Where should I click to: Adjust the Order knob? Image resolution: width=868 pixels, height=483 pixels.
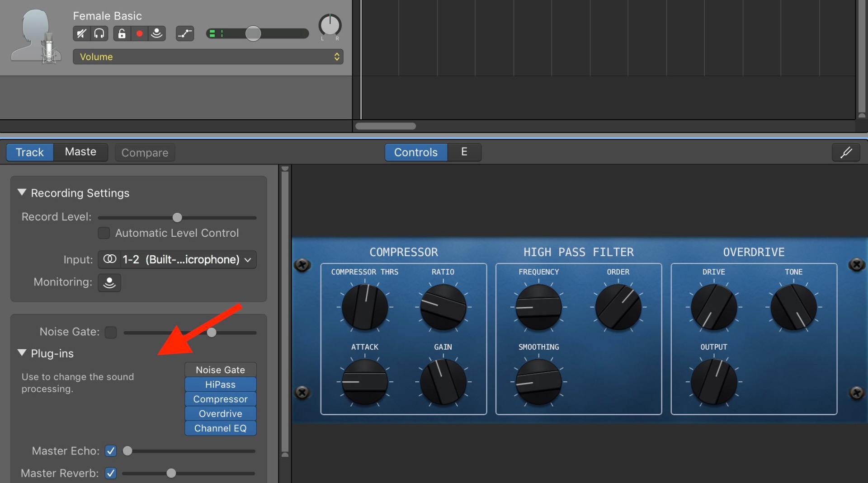click(x=618, y=307)
